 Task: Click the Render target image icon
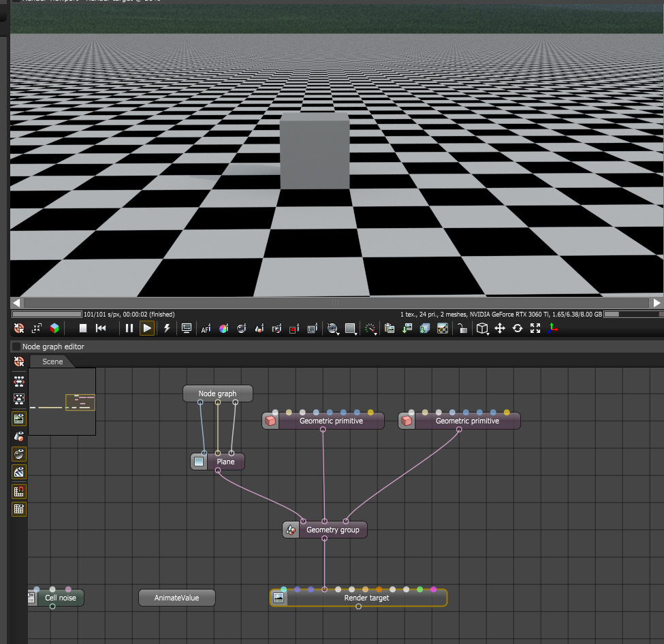[279, 598]
